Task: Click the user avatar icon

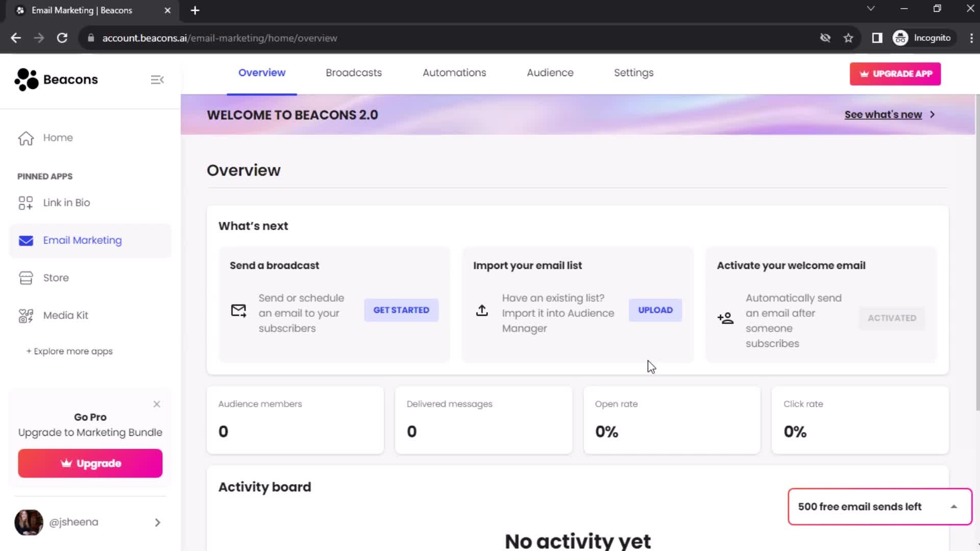Action: (x=29, y=522)
